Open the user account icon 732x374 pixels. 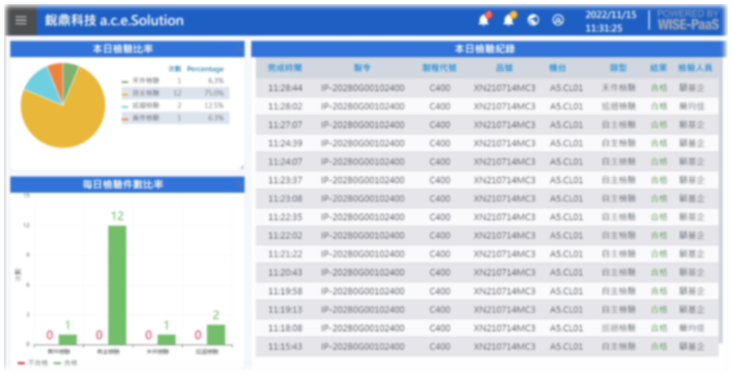pos(558,20)
